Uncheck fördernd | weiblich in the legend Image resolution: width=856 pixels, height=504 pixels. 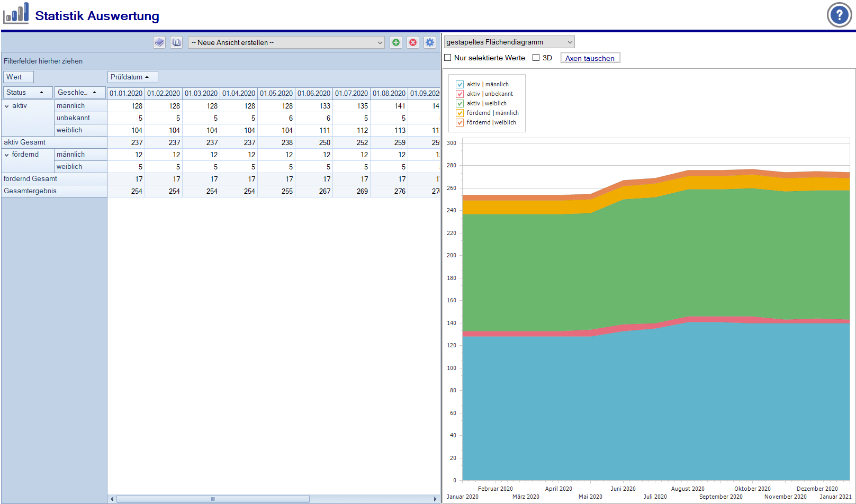(x=460, y=122)
